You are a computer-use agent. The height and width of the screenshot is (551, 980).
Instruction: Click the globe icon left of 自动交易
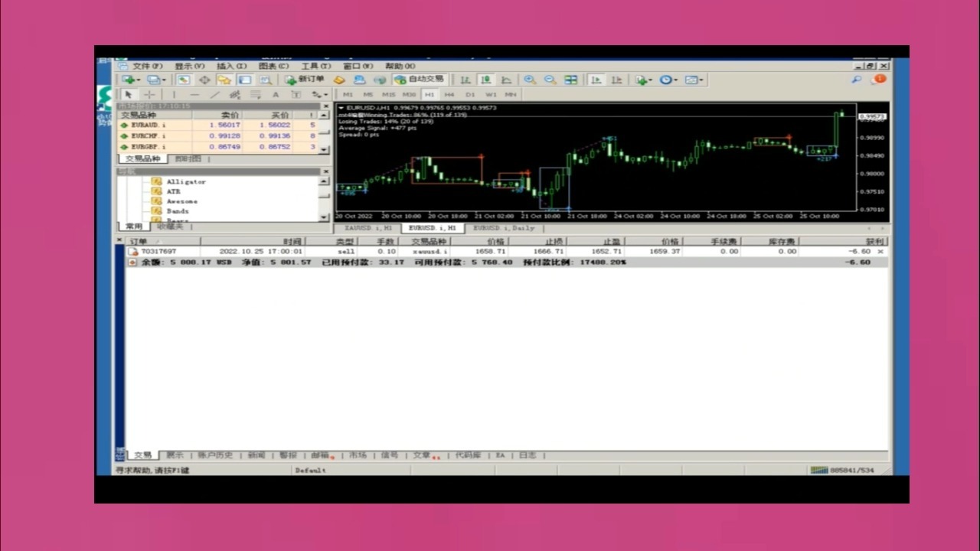tap(380, 80)
